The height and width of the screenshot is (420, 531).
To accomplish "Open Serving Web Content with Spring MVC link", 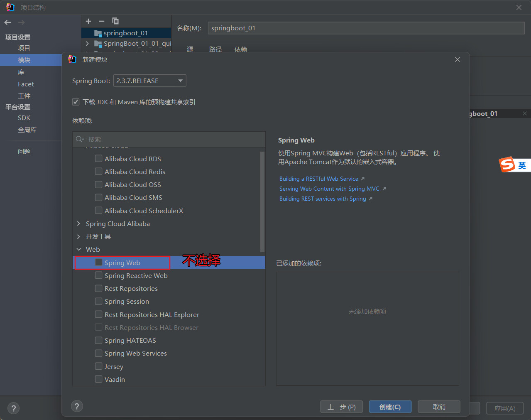I will tap(329, 189).
